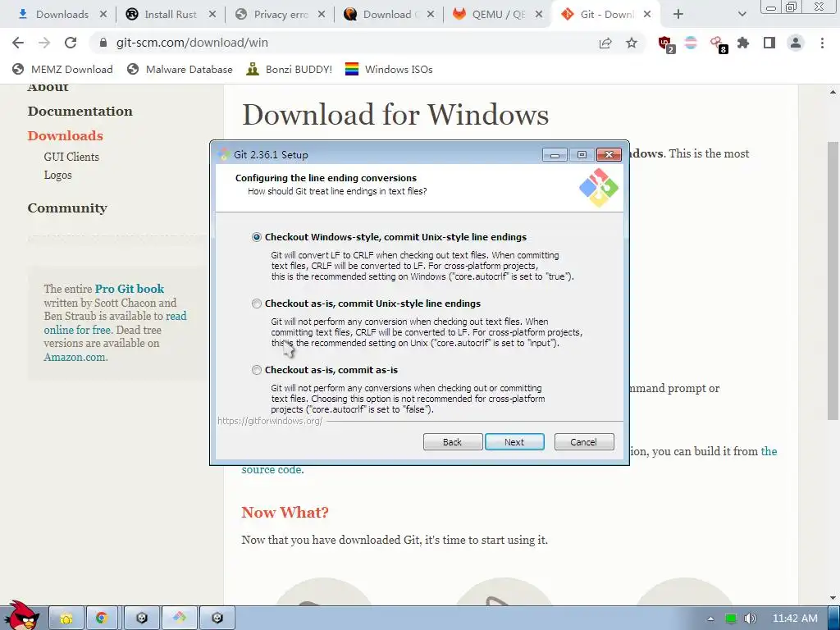Open the profile avatar menu
840x630 pixels.
(796, 43)
